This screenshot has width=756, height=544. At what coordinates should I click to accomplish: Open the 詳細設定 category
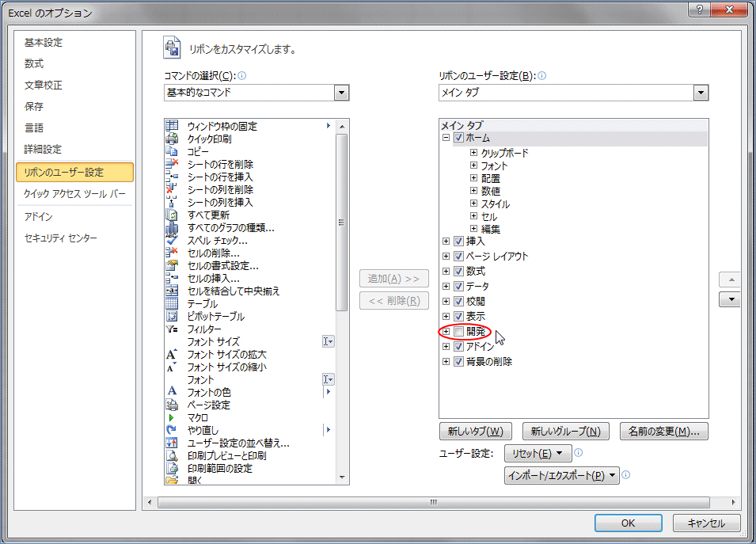coord(44,150)
